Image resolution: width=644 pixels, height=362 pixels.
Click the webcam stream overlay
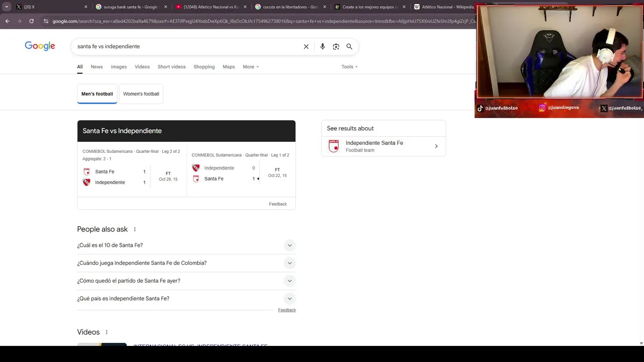point(559,51)
